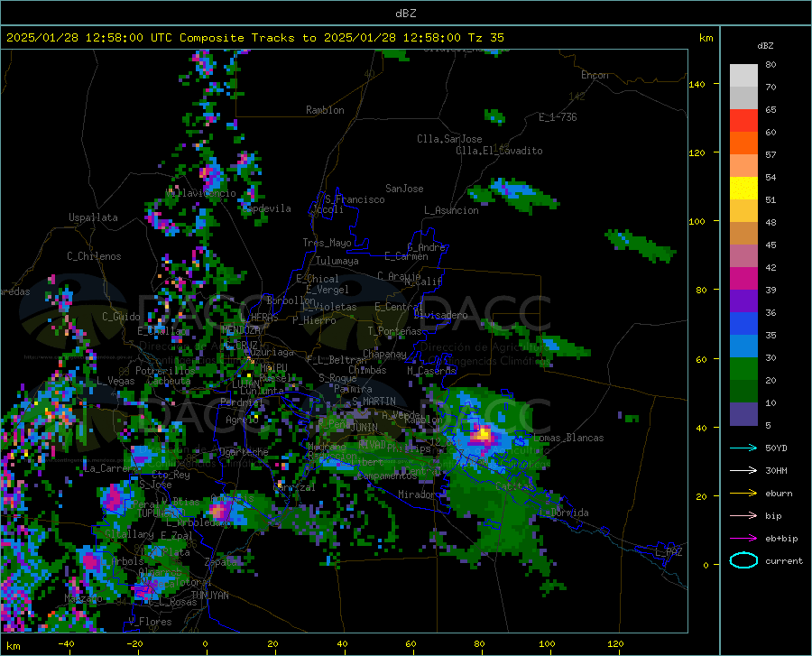
Task: Click the 50YD cyan arrow legend icon
Action: [x=743, y=448]
